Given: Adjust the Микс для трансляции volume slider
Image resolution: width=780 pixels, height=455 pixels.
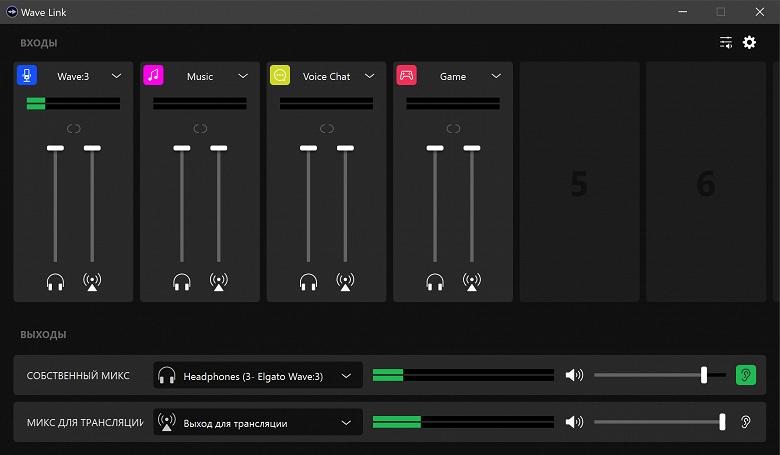Looking at the screenshot, I should pyautogui.click(x=660, y=422).
